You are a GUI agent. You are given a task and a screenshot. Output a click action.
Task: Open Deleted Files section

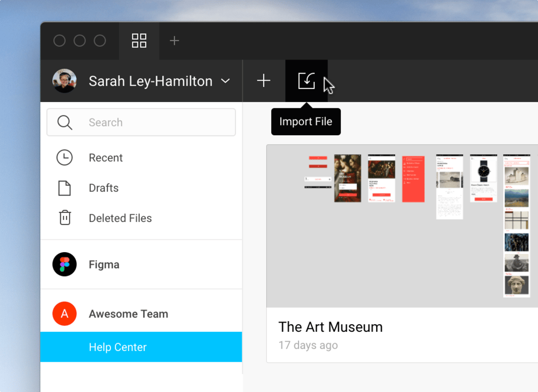(x=120, y=218)
